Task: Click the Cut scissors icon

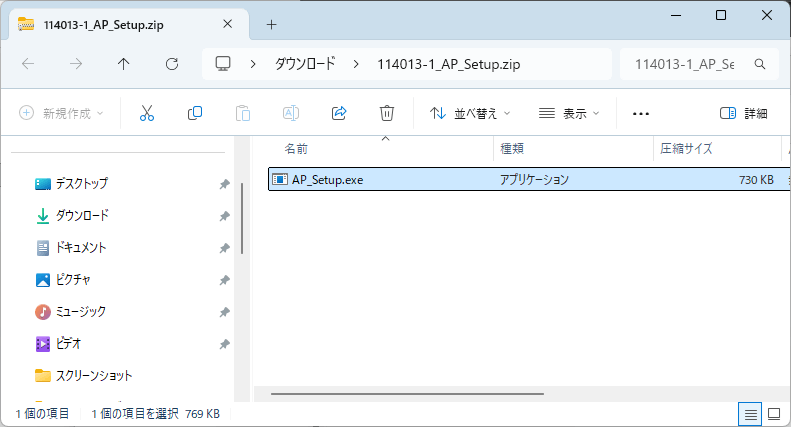Action: (x=147, y=113)
